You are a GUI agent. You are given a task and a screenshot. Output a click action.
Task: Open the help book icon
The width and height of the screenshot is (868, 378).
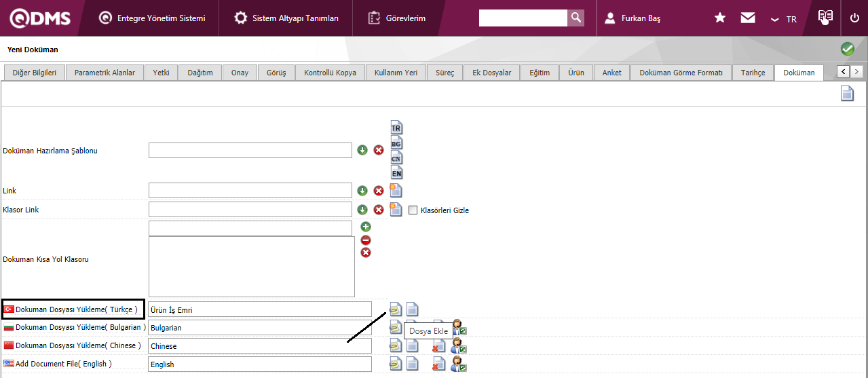[x=825, y=18]
